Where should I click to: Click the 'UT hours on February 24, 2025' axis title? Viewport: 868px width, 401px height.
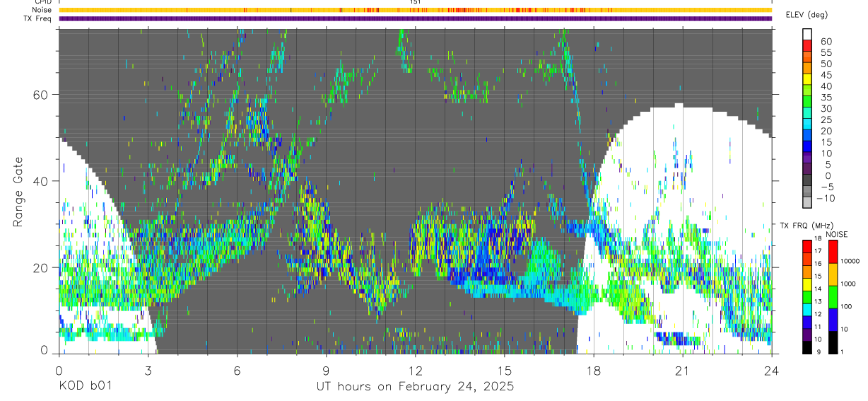(415, 387)
